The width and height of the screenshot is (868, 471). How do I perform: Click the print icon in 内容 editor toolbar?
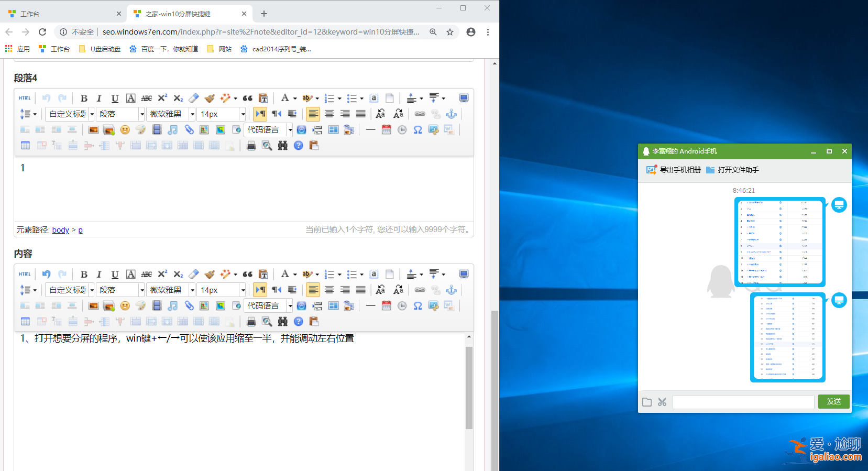click(251, 322)
